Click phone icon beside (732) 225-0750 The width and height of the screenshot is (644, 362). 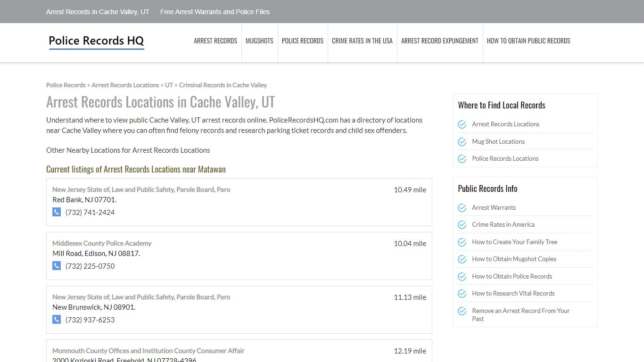[x=57, y=266]
